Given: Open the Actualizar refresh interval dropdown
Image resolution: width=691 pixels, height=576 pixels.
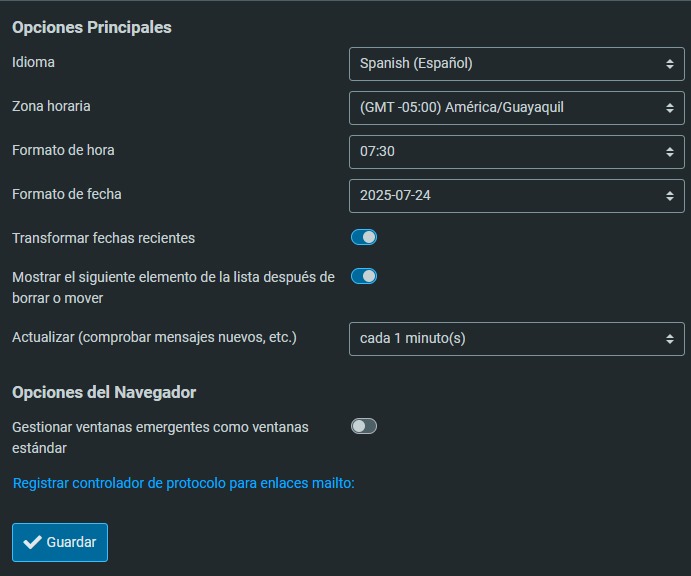Looking at the screenshot, I should tap(516, 338).
